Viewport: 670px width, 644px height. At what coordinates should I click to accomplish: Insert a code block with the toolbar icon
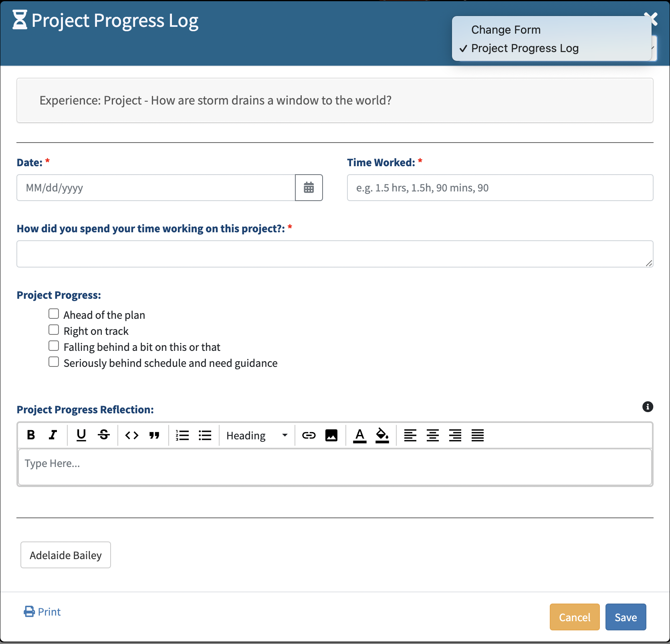tap(132, 435)
